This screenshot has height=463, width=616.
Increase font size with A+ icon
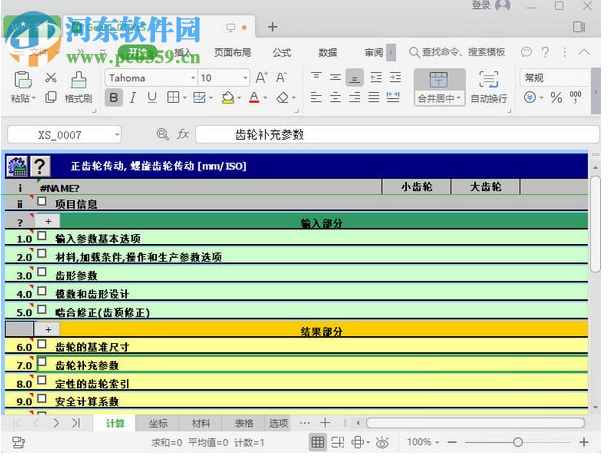click(x=261, y=77)
